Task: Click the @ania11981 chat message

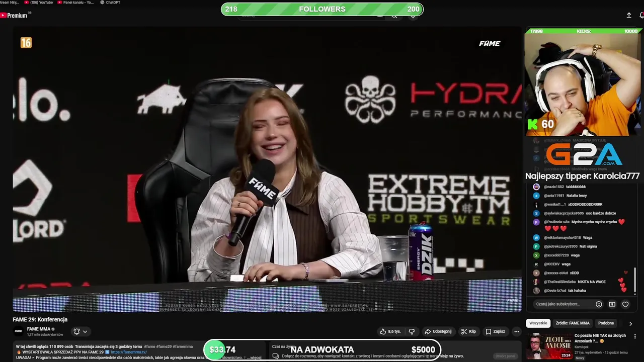Action: click(x=565, y=196)
